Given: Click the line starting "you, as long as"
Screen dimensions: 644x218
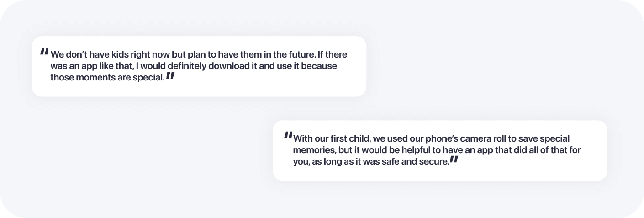Looking at the screenshot, I should click(x=371, y=162).
